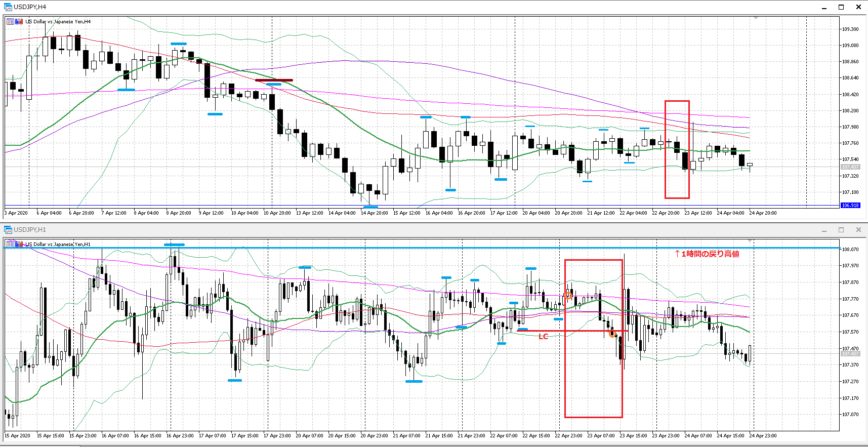This screenshot has height=447, width=868.
Task: Click '10 Apr 20:00' on the H4 time axis
Action: (277, 213)
